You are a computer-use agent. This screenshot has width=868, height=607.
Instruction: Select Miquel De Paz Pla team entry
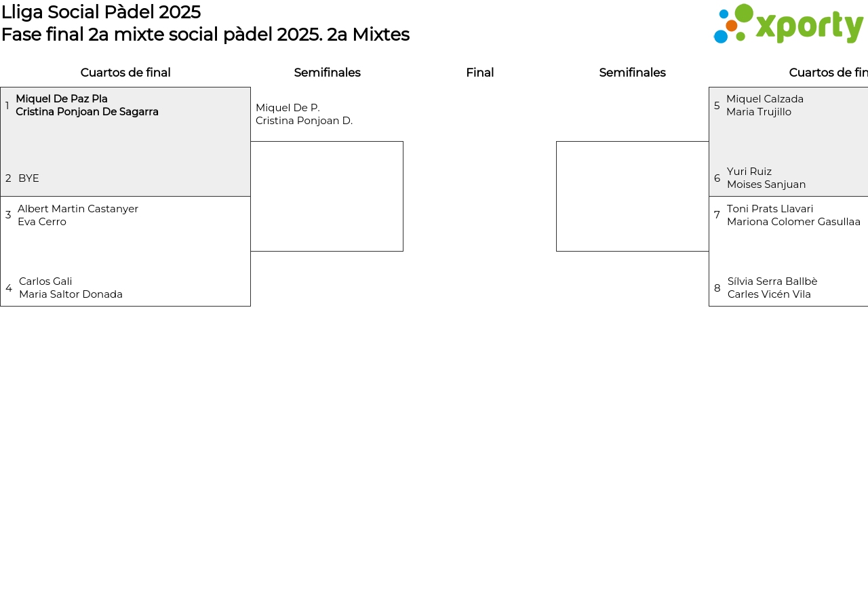pos(87,105)
